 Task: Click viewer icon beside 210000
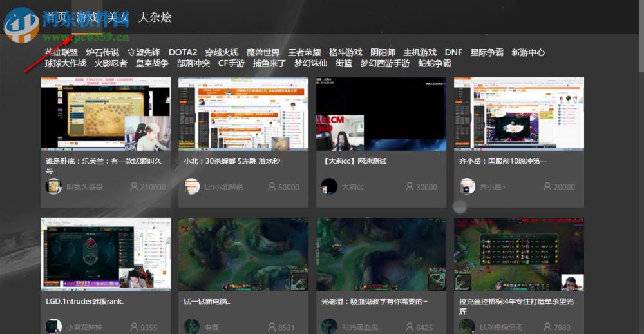pyautogui.click(x=134, y=186)
